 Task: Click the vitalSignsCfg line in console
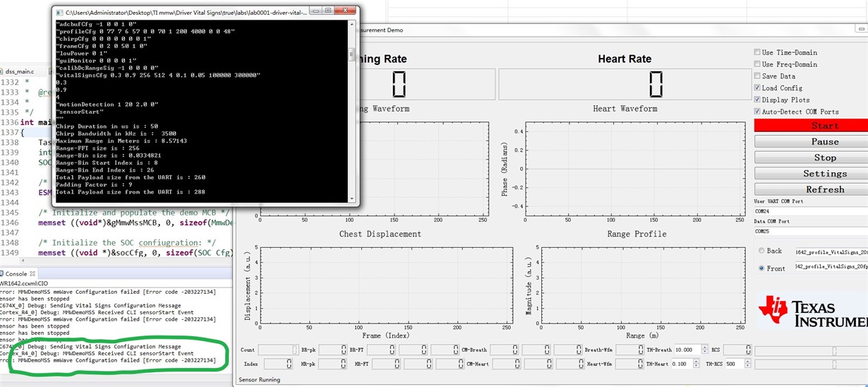click(x=158, y=75)
